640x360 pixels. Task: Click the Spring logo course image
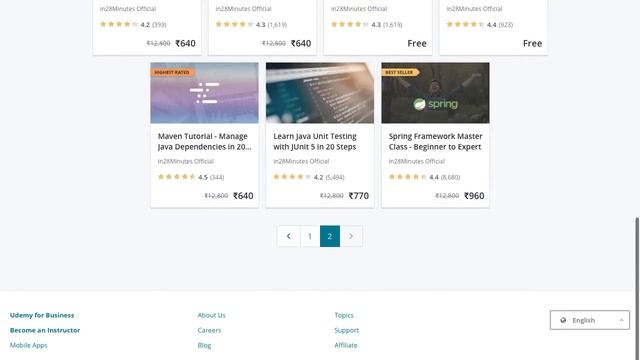point(435,93)
